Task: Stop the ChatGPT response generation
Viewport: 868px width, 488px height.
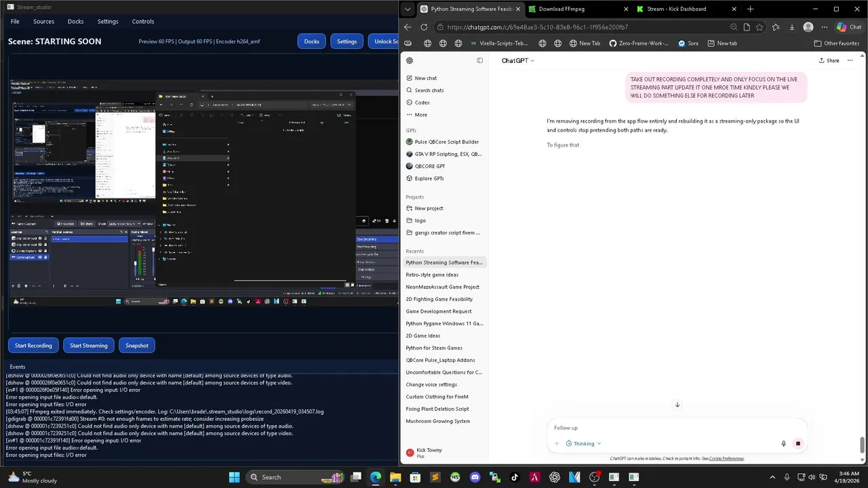Action: click(x=797, y=444)
